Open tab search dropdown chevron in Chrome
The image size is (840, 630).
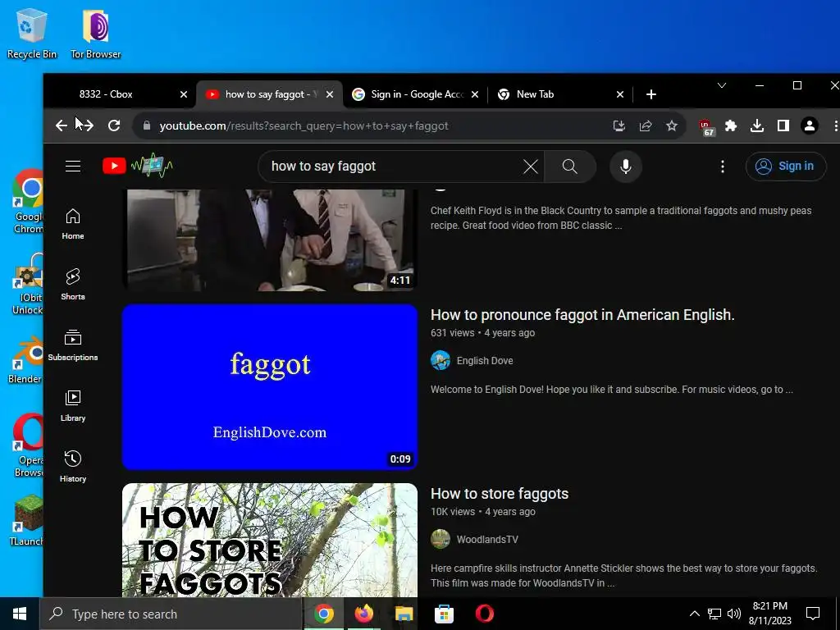pyautogui.click(x=722, y=85)
